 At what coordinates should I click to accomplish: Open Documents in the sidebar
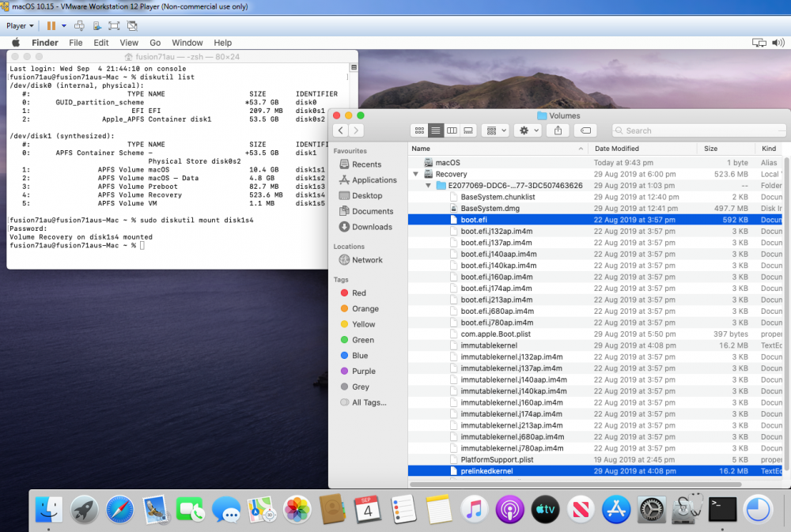click(x=367, y=211)
